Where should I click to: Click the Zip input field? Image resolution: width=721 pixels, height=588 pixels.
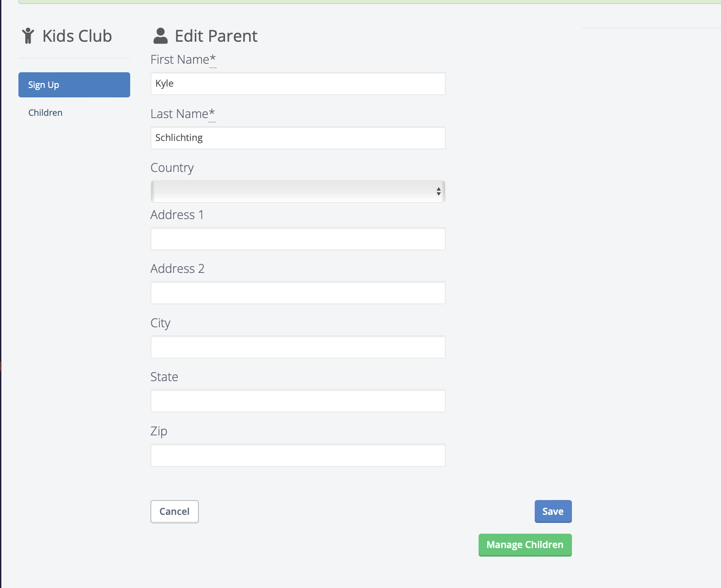pyautogui.click(x=297, y=455)
